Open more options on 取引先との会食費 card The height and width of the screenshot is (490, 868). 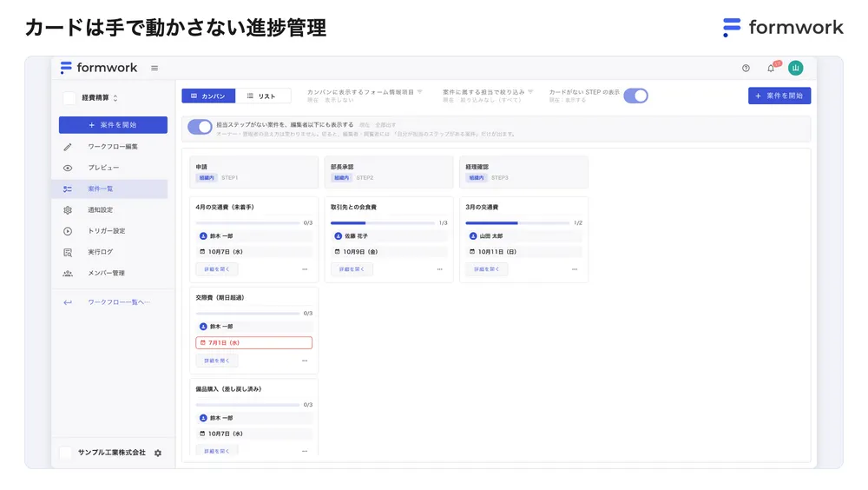coord(439,269)
